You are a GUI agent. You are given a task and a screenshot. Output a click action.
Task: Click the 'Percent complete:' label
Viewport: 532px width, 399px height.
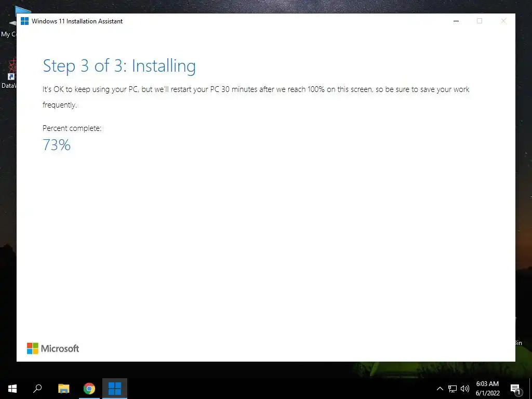(x=72, y=128)
